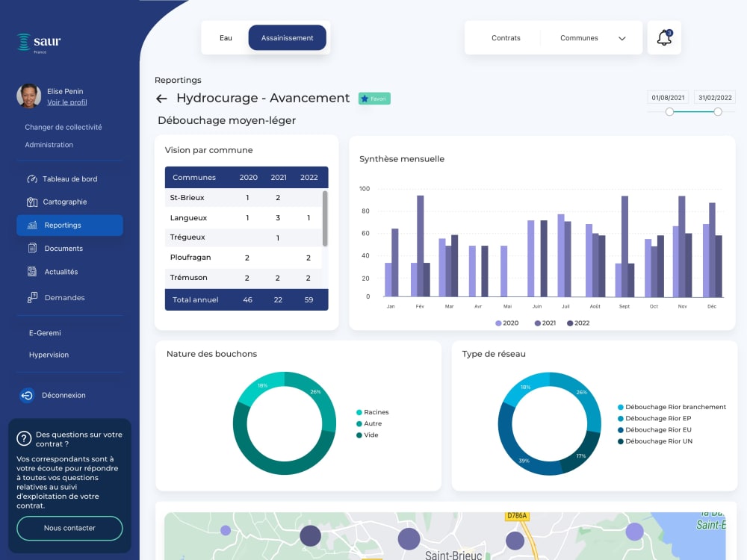
Task: Select the Trémuson row
Action: click(x=244, y=278)
